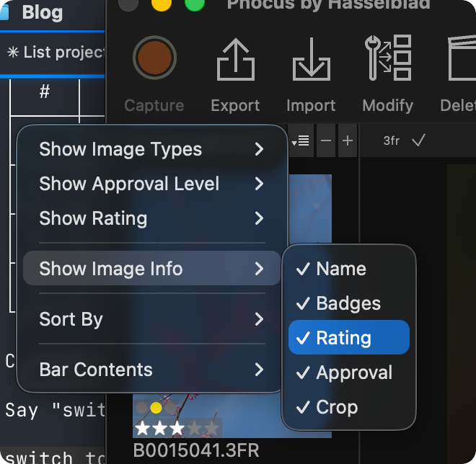Image resolution: width=476 pixels, height=464 pixels.
Task: Click the Import label in the toolbar
Action: click(x=311, y=106)
